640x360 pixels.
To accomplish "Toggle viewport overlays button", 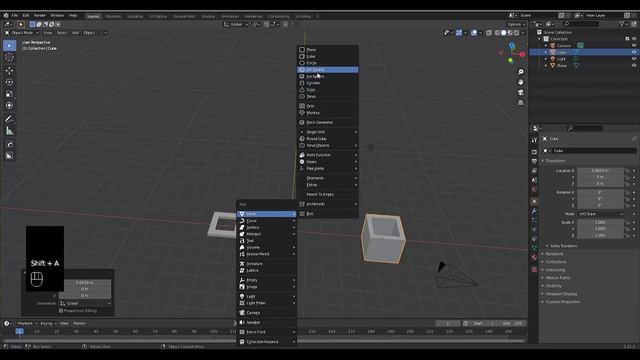I will point(474,33).
